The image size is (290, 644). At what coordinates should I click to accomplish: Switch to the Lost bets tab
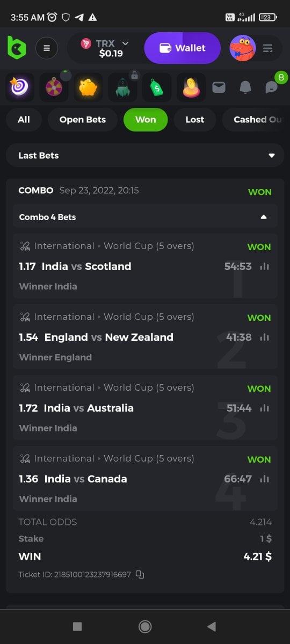point(194,120)
